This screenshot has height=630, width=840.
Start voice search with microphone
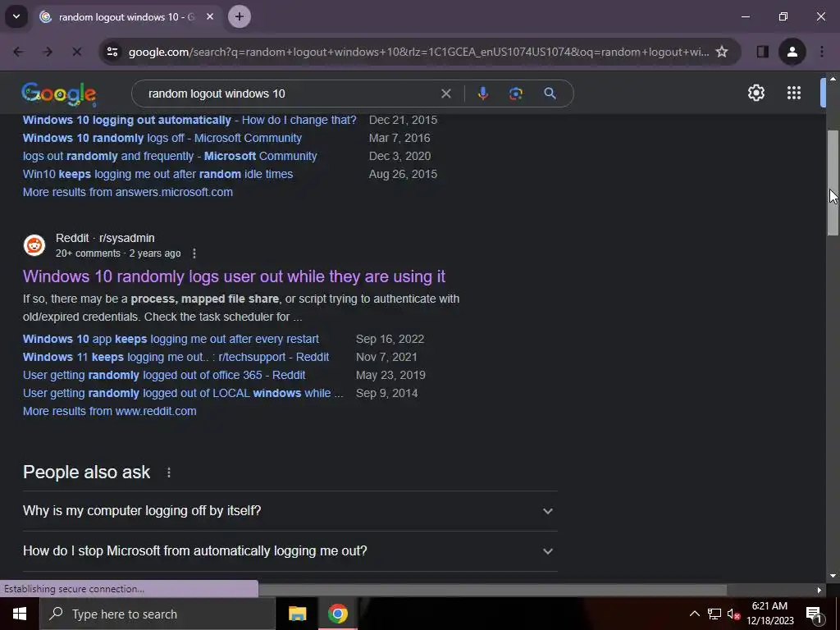pyautogui.click(x=482, y=94)
